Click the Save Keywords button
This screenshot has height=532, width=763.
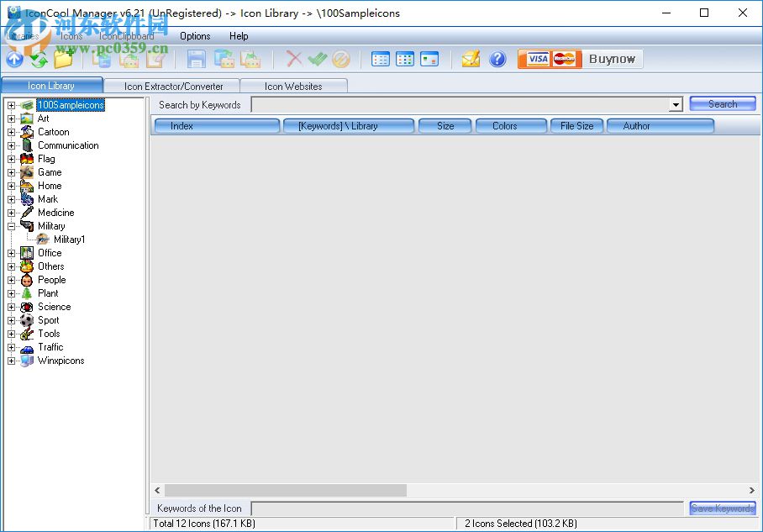721,508
